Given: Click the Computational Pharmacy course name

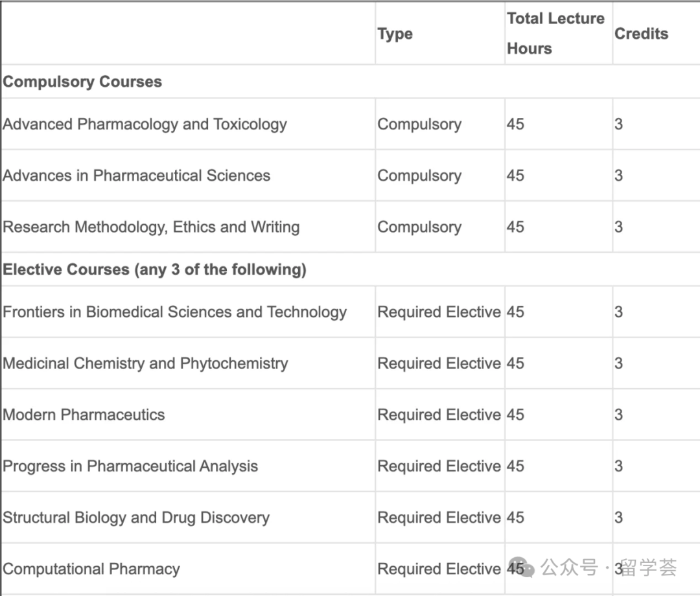Looking at the screenshot, I should [x=91, y=569].
